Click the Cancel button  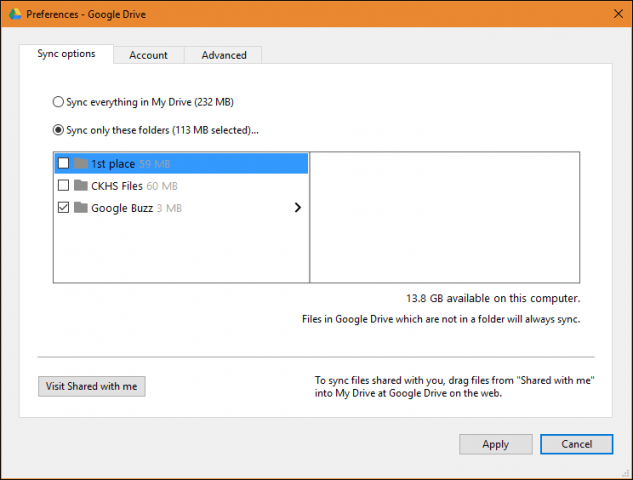click(576, 444)
